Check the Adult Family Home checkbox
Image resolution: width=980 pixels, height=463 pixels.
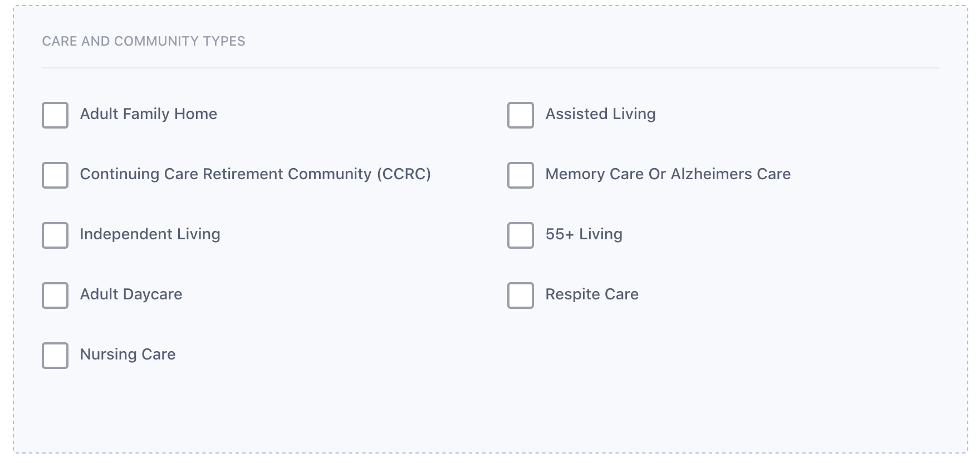pos(55,115)
